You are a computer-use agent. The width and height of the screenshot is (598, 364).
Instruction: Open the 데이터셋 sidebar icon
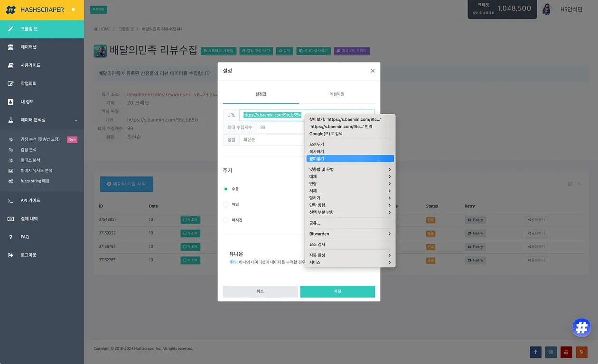point(10,47)
